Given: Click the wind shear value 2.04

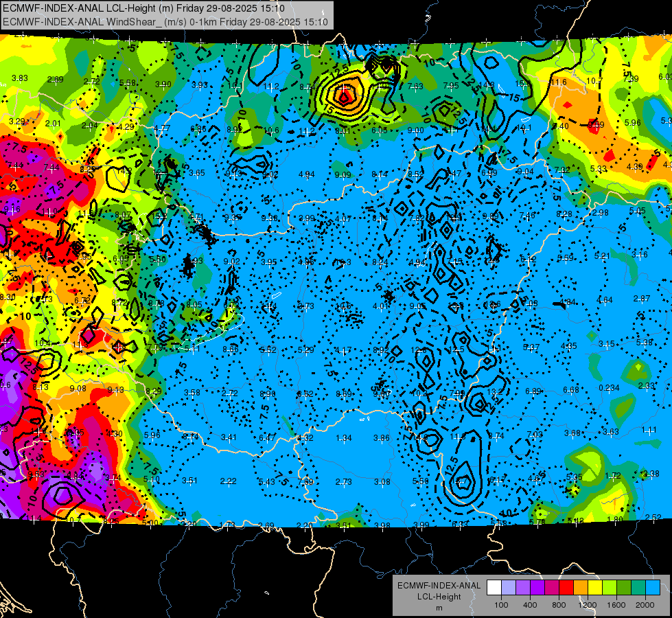Looking at the screenshot, I should click(89, 125).
